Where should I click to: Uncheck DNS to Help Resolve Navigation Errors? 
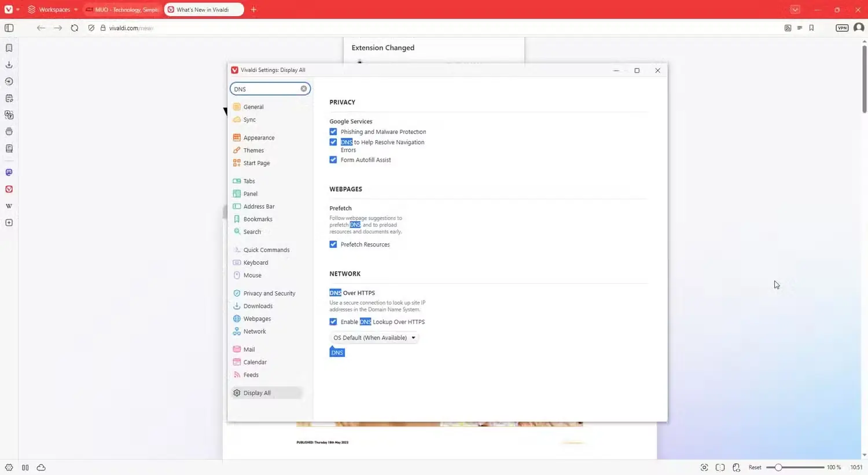(x=333, y=142)
